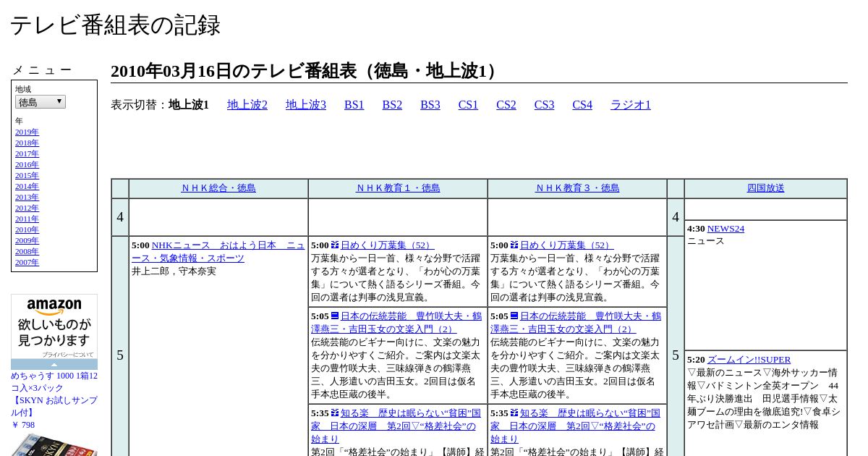Switch to the 地上波3 listing
Viewport: 868px width, 456px height.
(306, 105)
